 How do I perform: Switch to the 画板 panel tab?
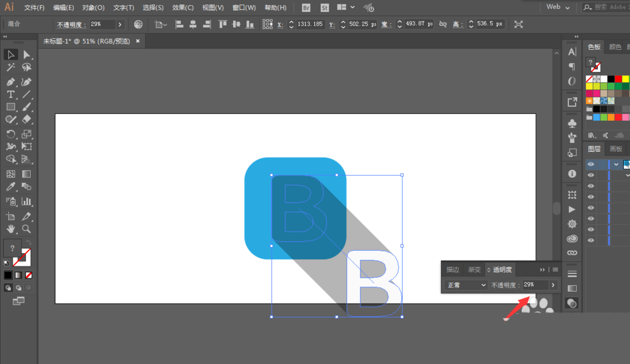pos(616,149)
